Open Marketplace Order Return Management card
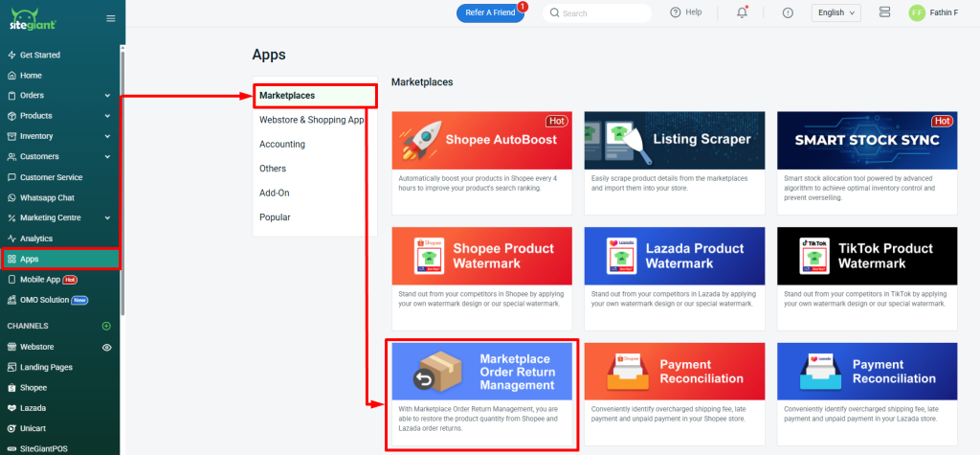 (x=481, y=394)
